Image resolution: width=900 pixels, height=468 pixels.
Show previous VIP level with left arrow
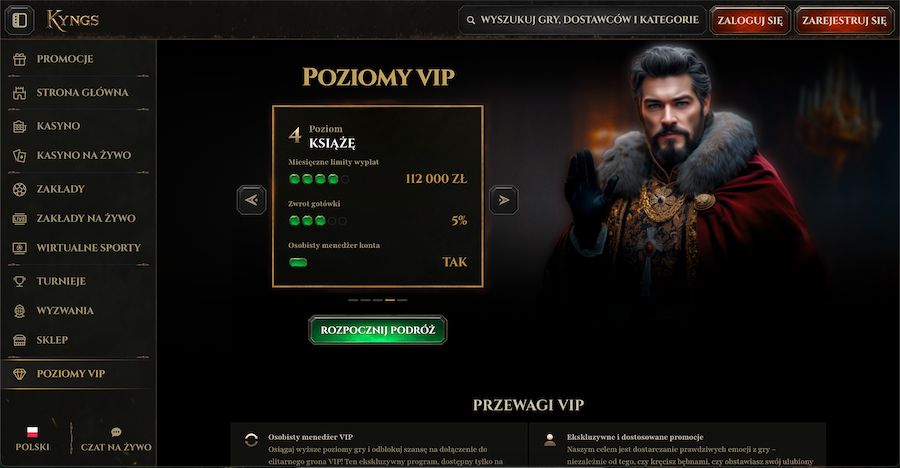pos(251,200)
